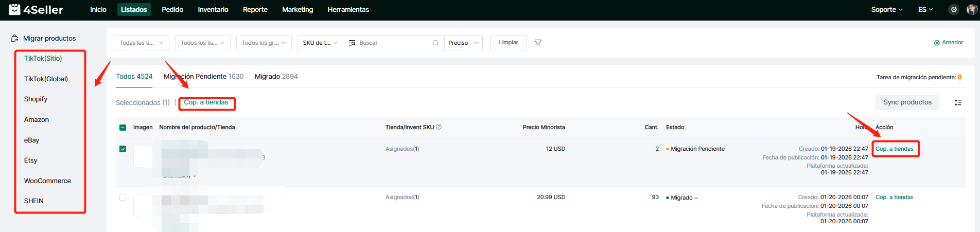Uncheck the first product row checkbox
Viewport: 980px width, 232px height.
123,149
